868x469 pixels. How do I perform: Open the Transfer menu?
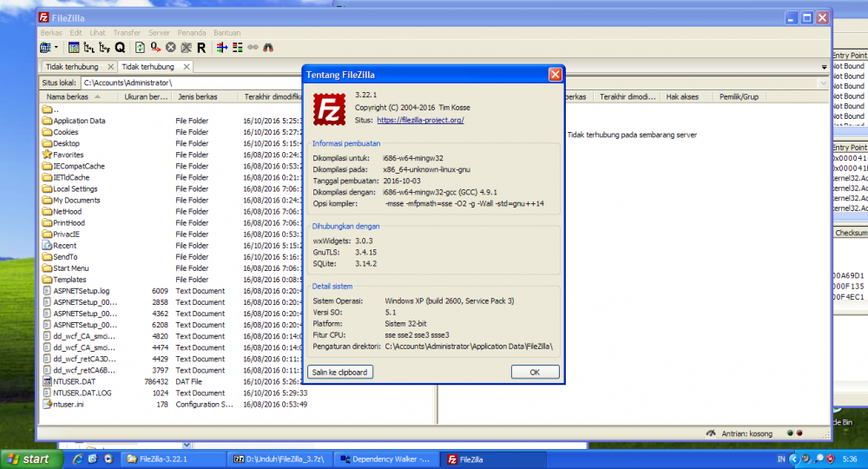127,33
